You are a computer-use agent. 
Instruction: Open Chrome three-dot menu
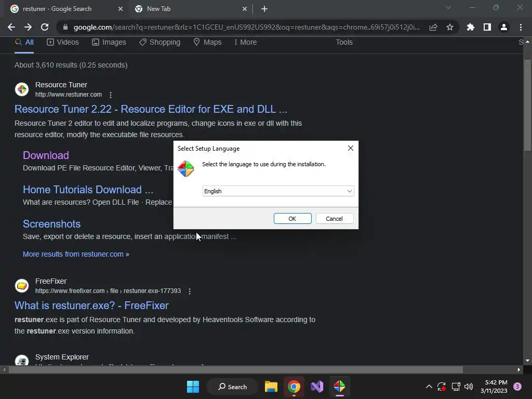pyautogui.click(x=521, y=27)
